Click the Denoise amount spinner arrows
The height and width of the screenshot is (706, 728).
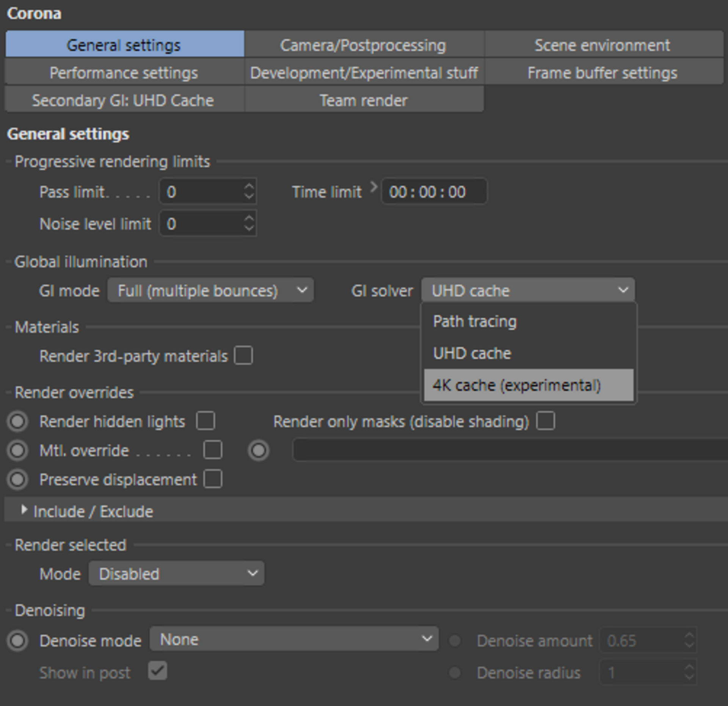[689, 640]
